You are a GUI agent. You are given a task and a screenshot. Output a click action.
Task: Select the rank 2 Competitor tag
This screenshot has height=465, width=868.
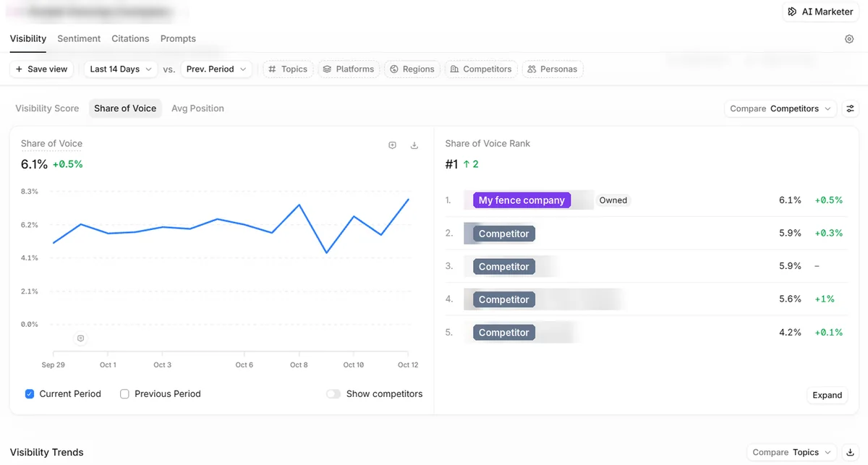pyautogui.click(x=504, y=234)
